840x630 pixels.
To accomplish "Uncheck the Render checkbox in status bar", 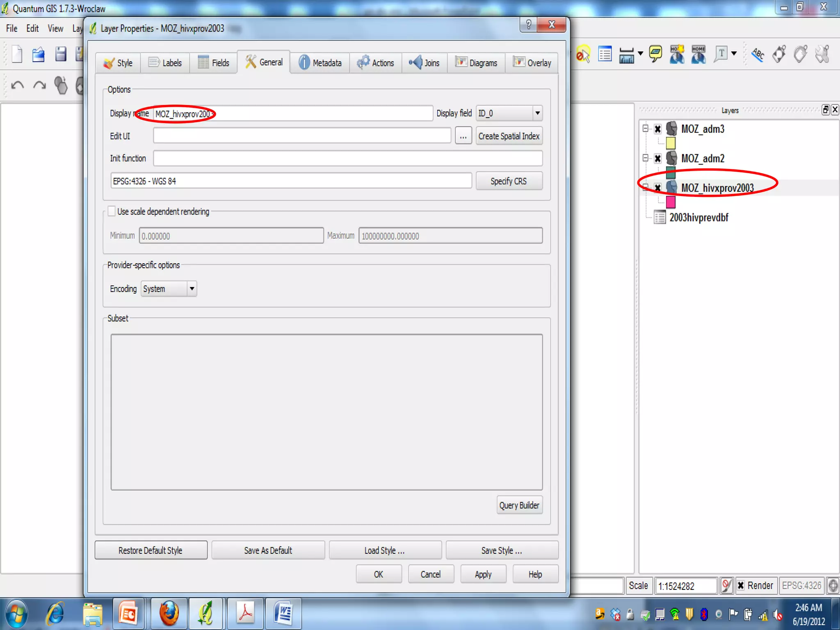I will point(741,585).
